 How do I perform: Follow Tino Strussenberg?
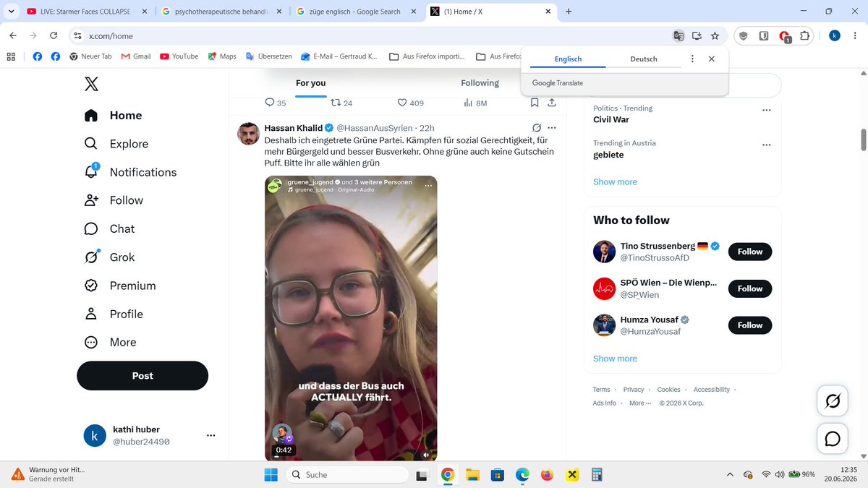[x=750, y=252]
